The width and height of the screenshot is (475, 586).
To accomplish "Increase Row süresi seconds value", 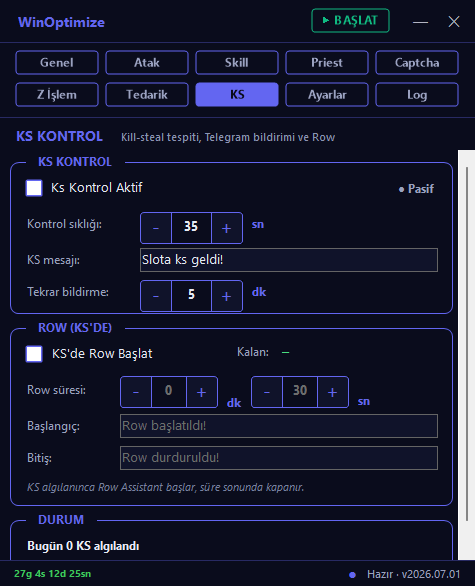I will 333,392.
